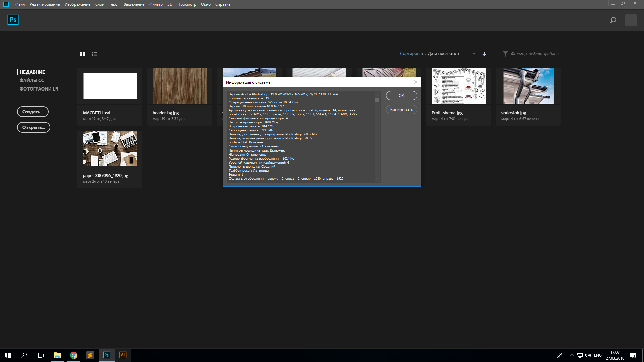
Task: Open the Редактирование menu
Action: tap(45, 4)
